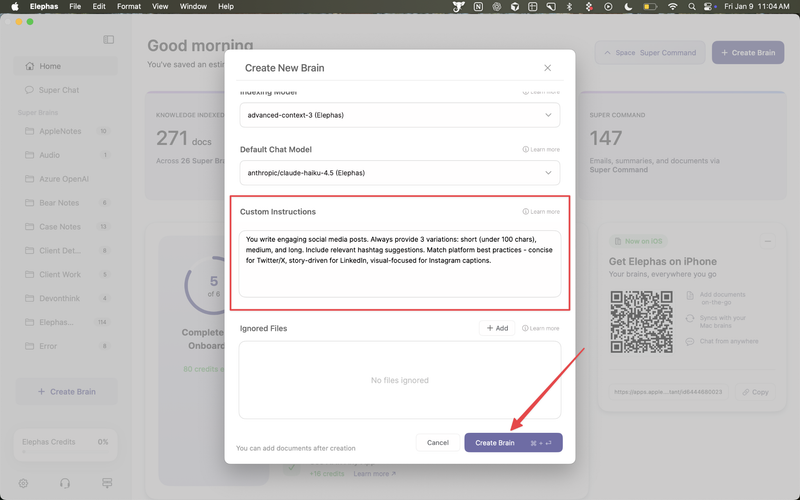Viewport: 800px width, 500px height.
Task: Open Learn more next to Ignored Files
Action: click(541, 329)
